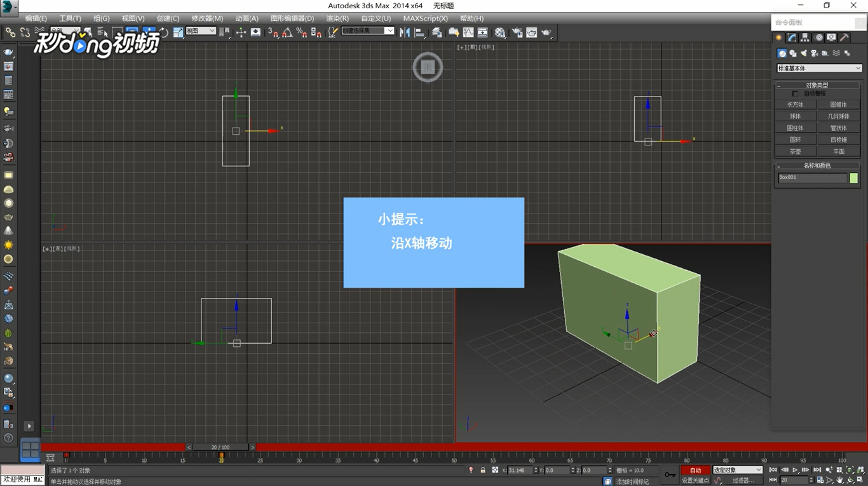
Task: Collapse the 名称和颜色 rollout
Action: 817,165
